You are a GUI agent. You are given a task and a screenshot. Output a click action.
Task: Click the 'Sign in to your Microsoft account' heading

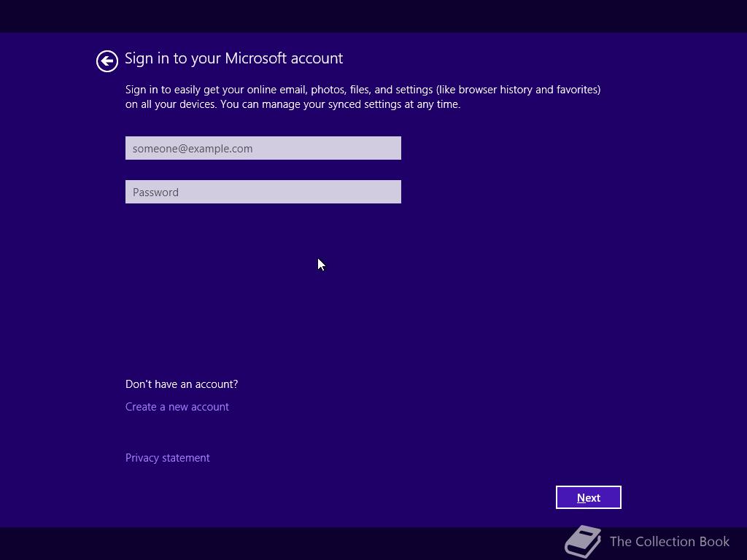pyautogui.click(x=233, y=58)
